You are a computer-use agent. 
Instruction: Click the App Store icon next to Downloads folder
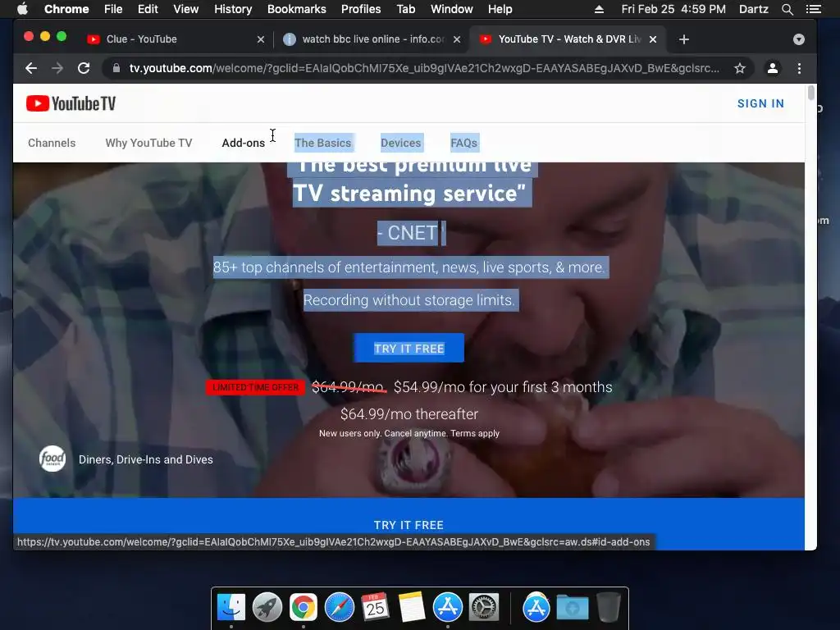tap(536, 608)
